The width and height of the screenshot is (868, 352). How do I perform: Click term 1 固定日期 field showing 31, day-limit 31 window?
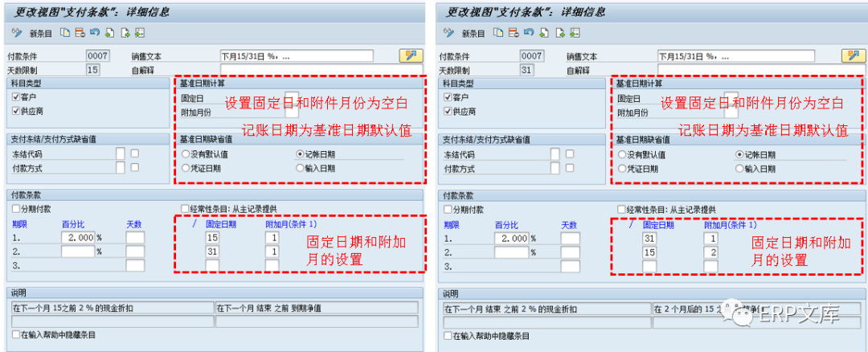(650, 238)
